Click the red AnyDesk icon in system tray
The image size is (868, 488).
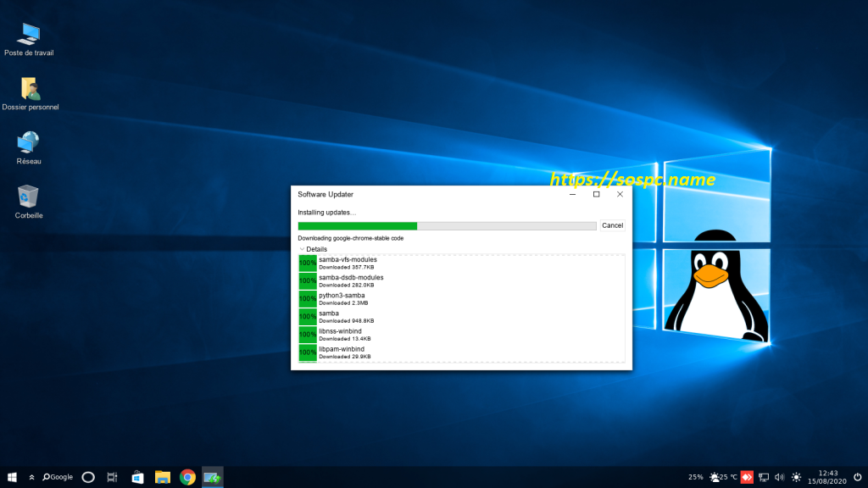[x=746, y=476]
